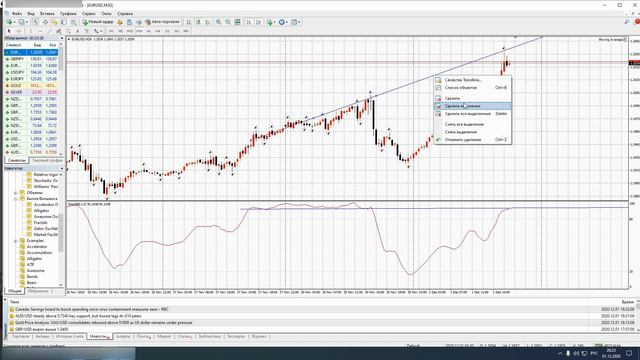Select the trendline drawing tool
Viewport: 640px width, 360px height.
(x=49, y=31)
